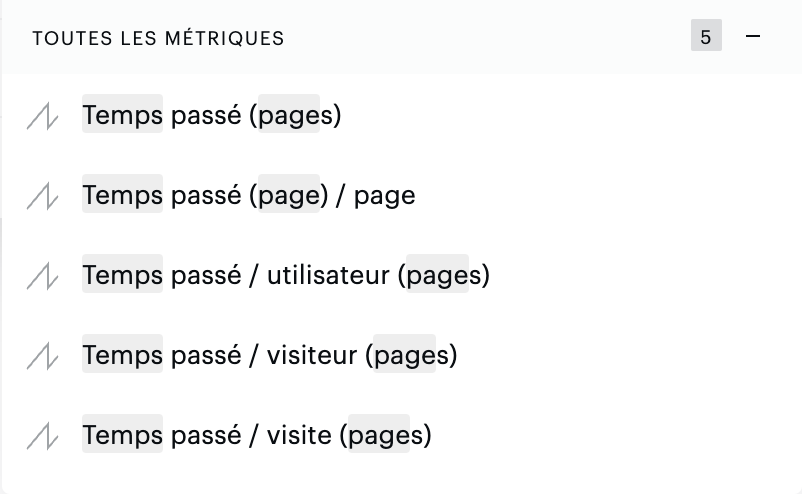Select the icon beside Temps passé / visite
802x494 pixels.
tap(42, 436)
